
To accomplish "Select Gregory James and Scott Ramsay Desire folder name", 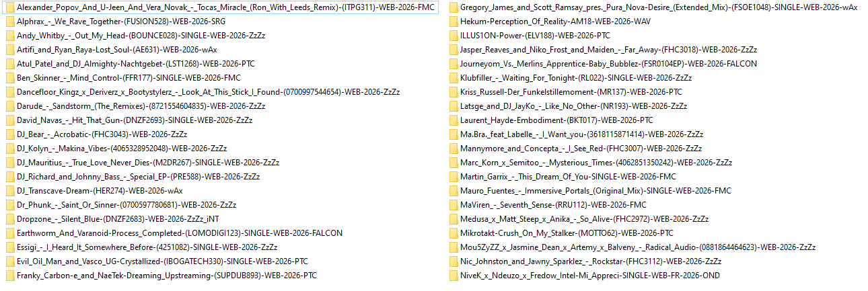I will click(659, 7).
